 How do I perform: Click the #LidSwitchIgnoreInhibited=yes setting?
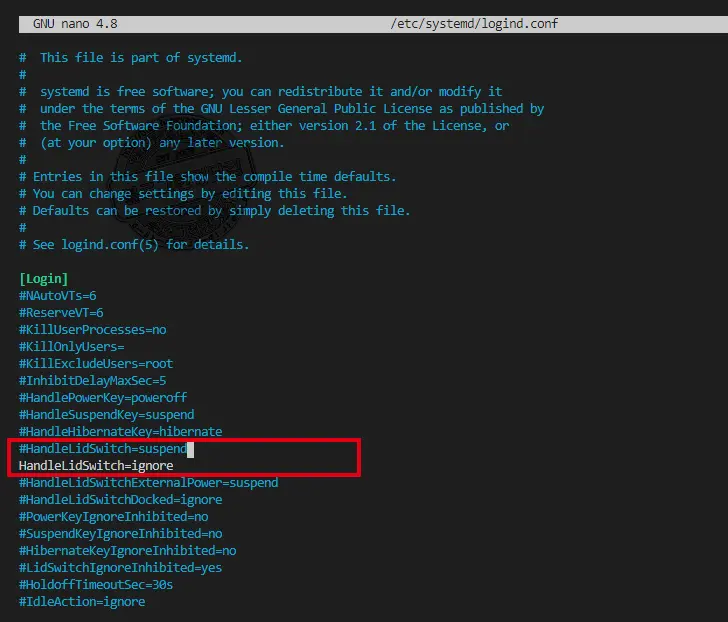point(120,567)
